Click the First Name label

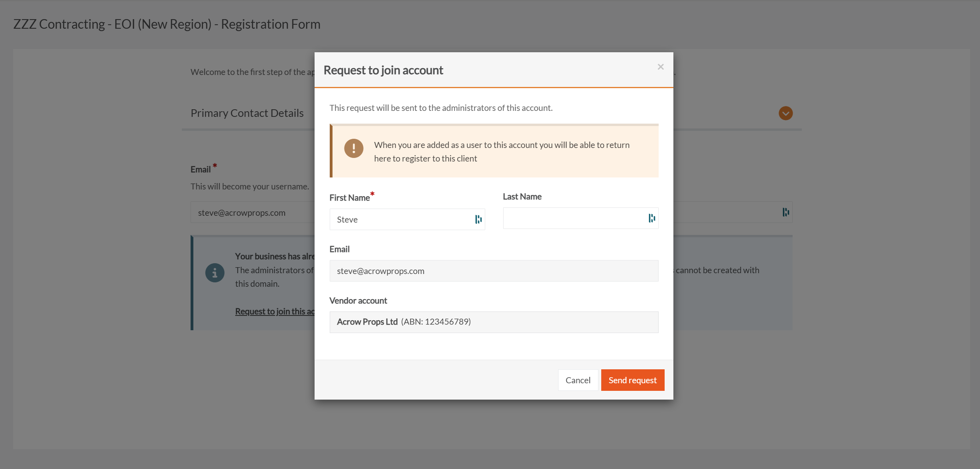(349, 198)
